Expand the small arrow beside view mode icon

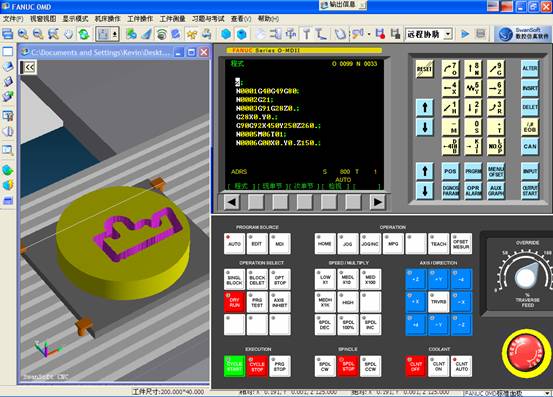pos(115,34)
